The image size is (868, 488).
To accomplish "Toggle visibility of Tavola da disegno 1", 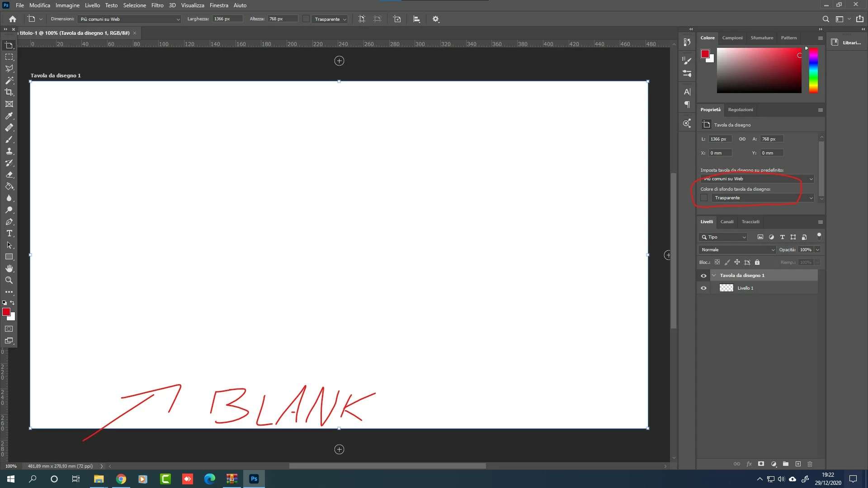I will tap(703, 276).
